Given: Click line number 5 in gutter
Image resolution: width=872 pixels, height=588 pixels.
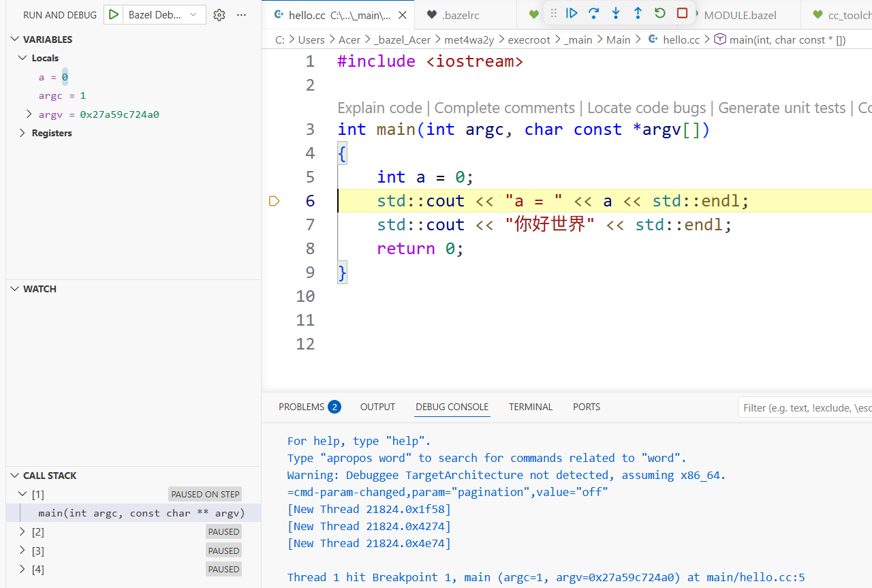Looking at the screenshot, I should (310, 177).
